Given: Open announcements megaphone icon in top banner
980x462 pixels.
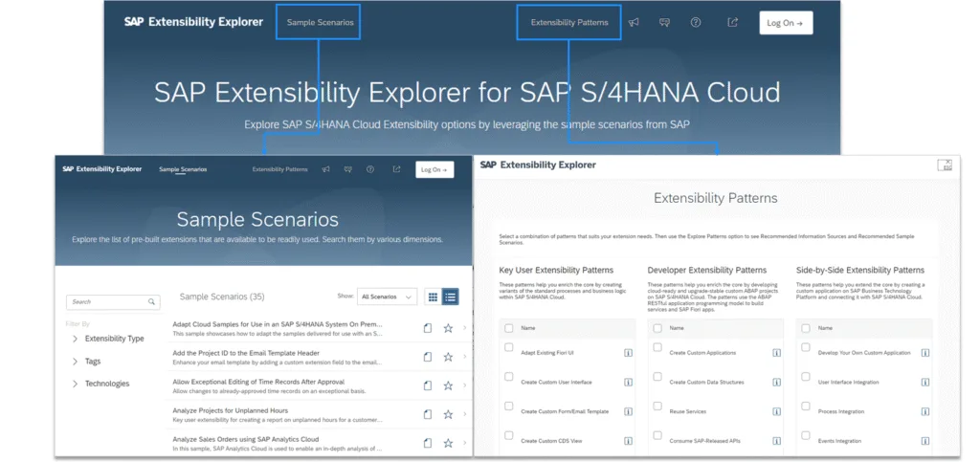Looking at the screenshot, I should tap(634, 22).
